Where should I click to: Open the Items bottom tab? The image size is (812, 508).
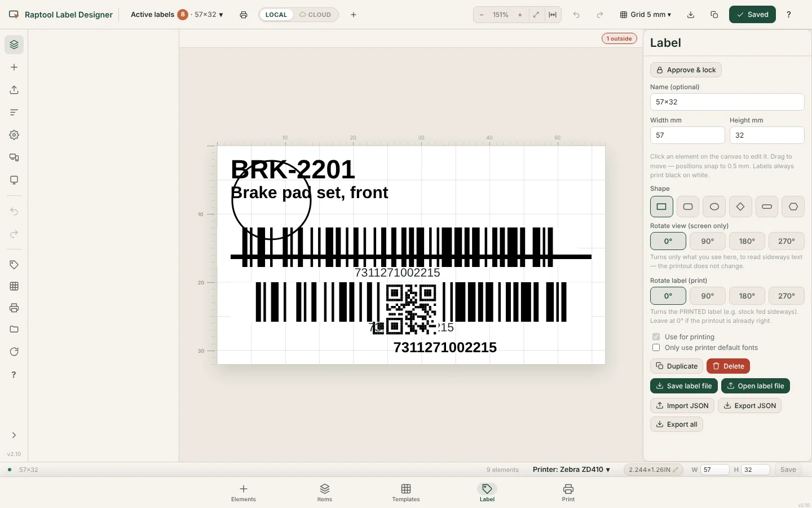(325, 493)
